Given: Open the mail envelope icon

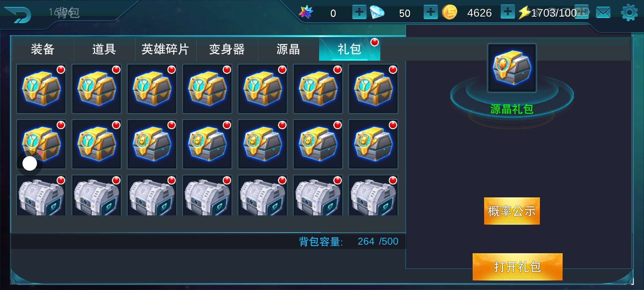Looking at the screenshot, I should 603,13.
